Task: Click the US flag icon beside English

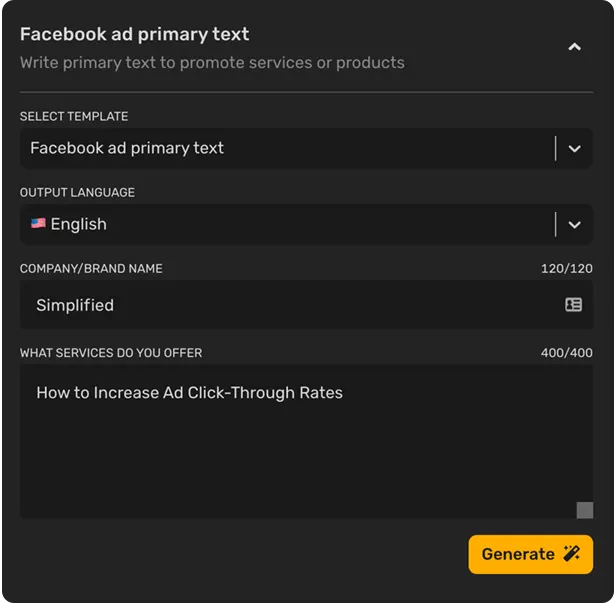Action: pos(38,224)
